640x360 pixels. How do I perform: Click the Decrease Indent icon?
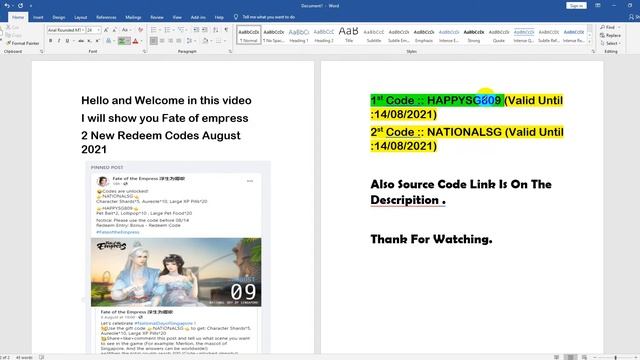[196, 30]
